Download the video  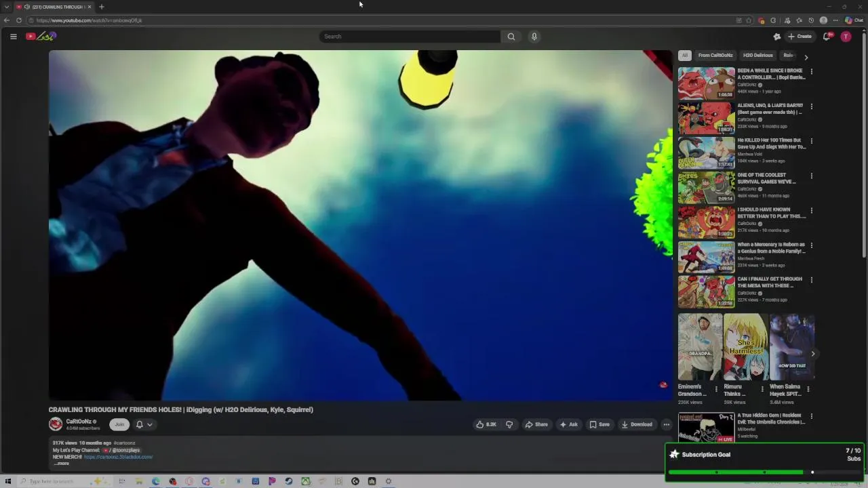[x=637, y=424]
